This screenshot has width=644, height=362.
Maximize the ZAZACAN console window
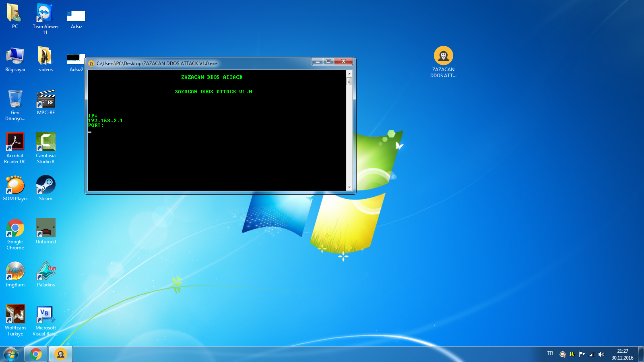click(x=328, y=61)
